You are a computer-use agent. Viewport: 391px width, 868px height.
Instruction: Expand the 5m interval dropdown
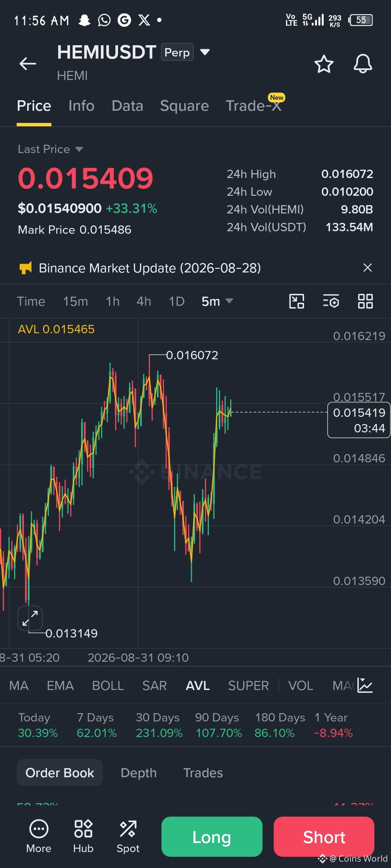(217, 301)
